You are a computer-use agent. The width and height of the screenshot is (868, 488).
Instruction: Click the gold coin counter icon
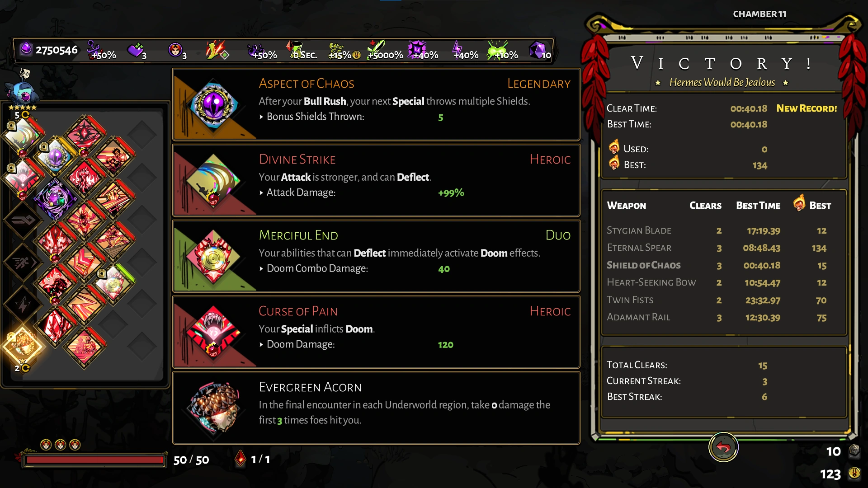point(854,473)
